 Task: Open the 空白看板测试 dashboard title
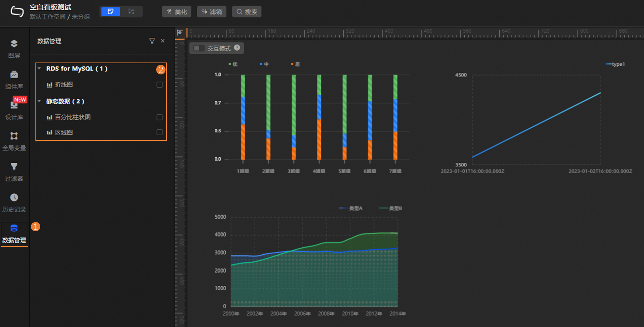point(50,7)
